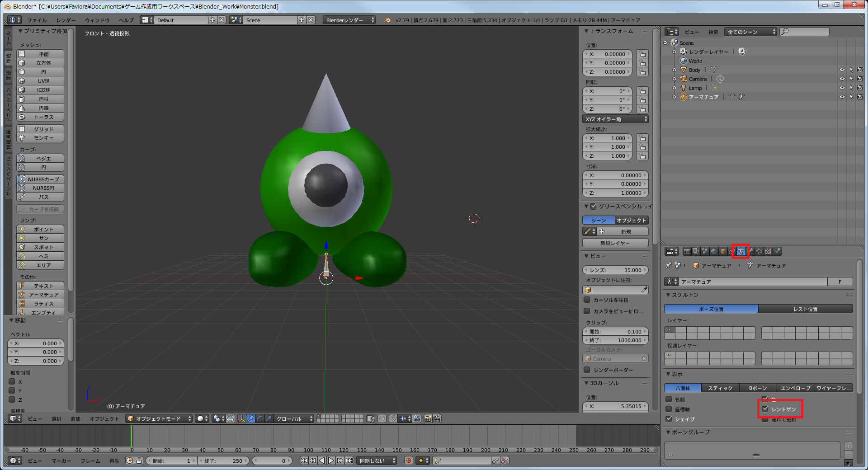Screen dimensions: 868x470
Task: Open the Object properties tab (cube icon)
Action: click(723, 251)
